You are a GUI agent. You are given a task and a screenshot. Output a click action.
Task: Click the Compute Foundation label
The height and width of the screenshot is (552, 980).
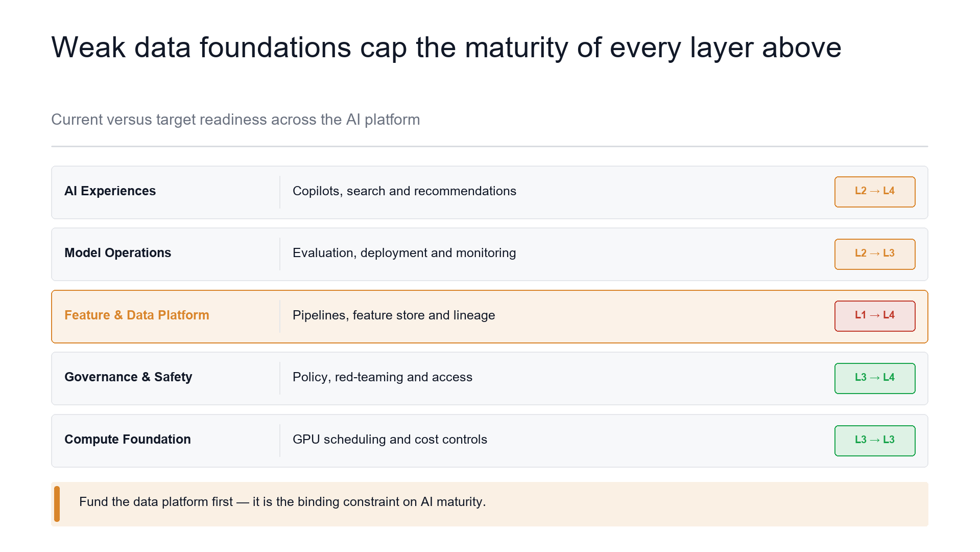pos(128,440)
